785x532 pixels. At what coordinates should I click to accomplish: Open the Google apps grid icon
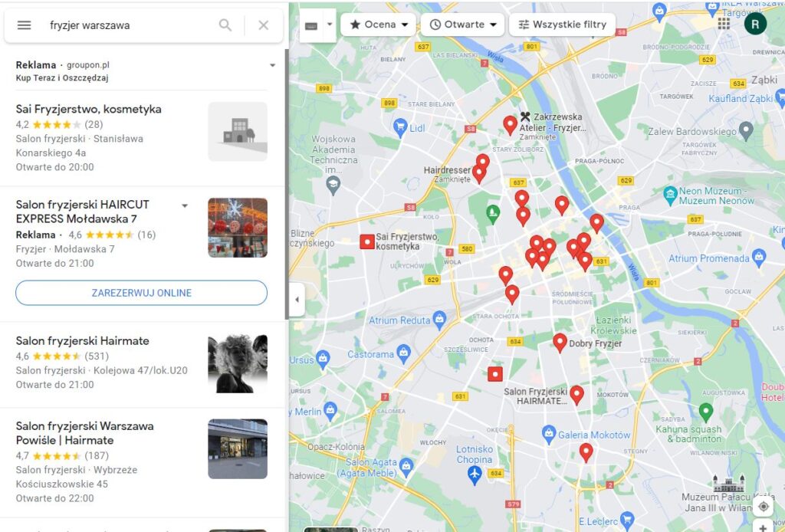point(724,23)
